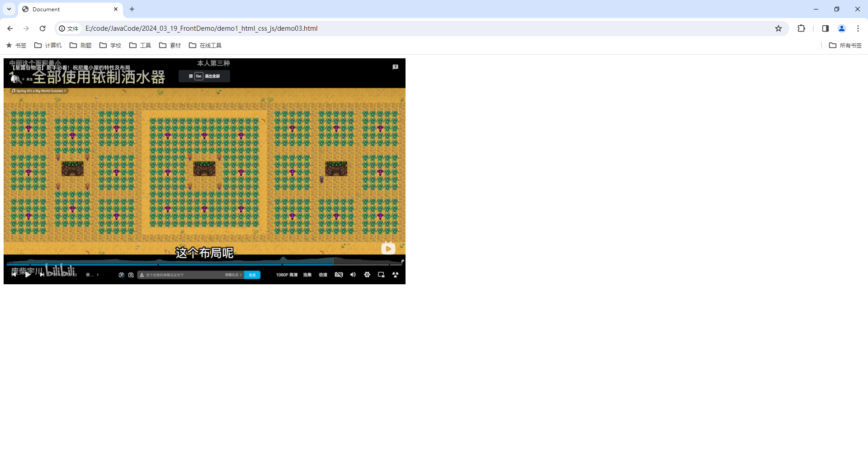868x470 pixels.
Task: Skip to the previous video
Action: [14, 274]
